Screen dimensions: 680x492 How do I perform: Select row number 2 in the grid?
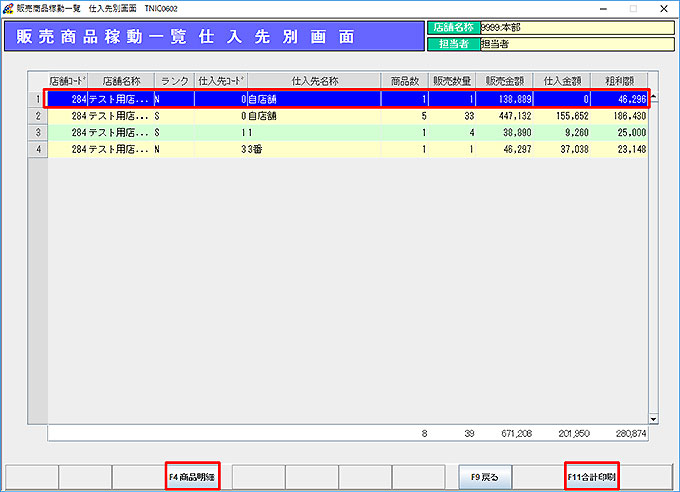(x=38, y=116)
